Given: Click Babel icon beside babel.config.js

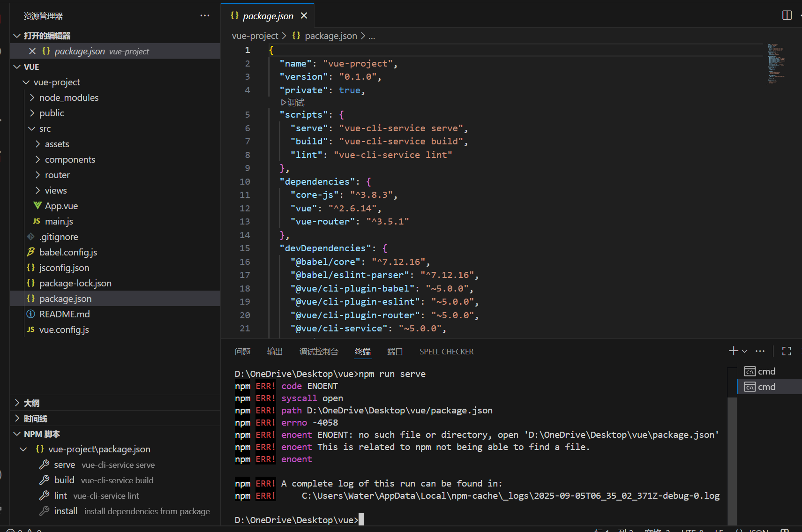Looking at the screenshot, I should [31, 252].
